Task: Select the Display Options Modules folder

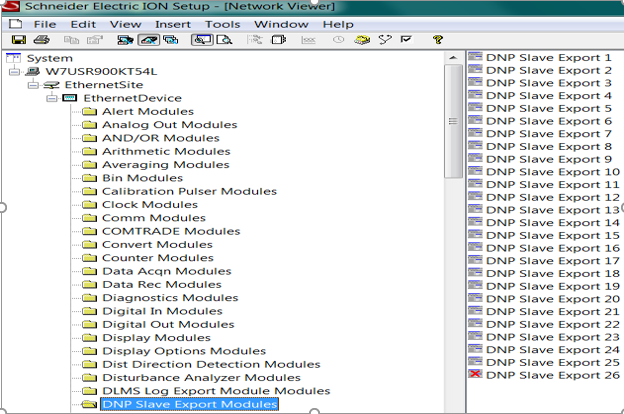Action: click(x=184, y=351)
